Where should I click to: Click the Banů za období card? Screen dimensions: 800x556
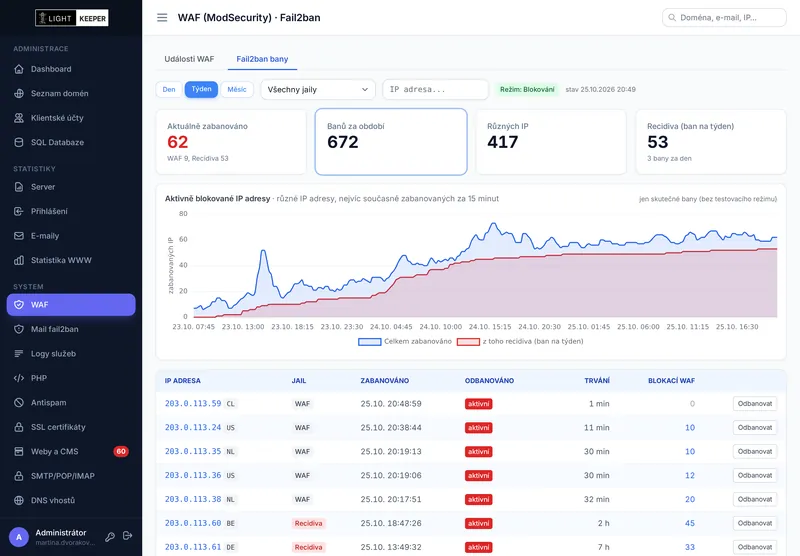pyautogui.click(x=391, y=142)
